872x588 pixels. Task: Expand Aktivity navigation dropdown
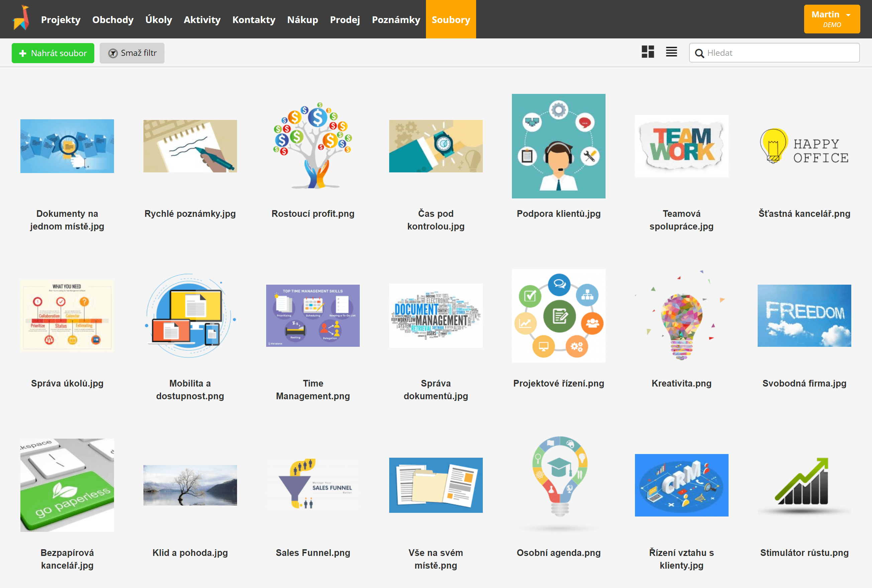pos(202,19)
